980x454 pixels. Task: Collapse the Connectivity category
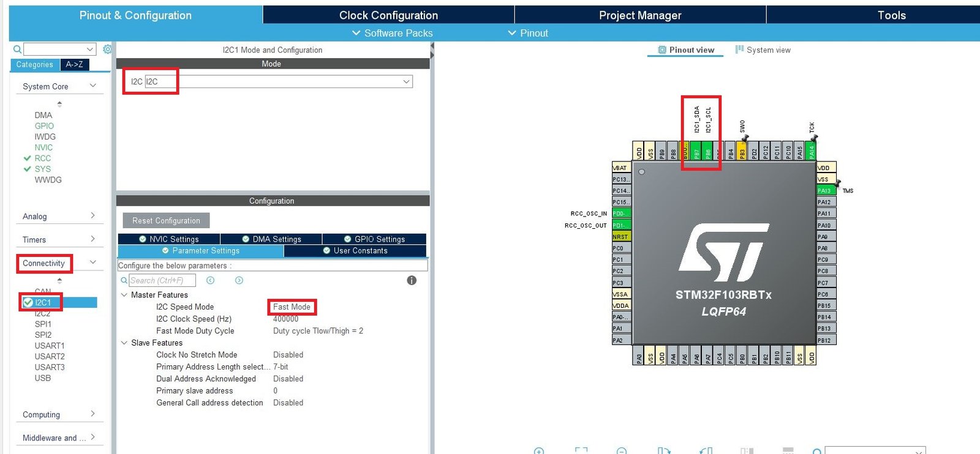pos(93,262)
